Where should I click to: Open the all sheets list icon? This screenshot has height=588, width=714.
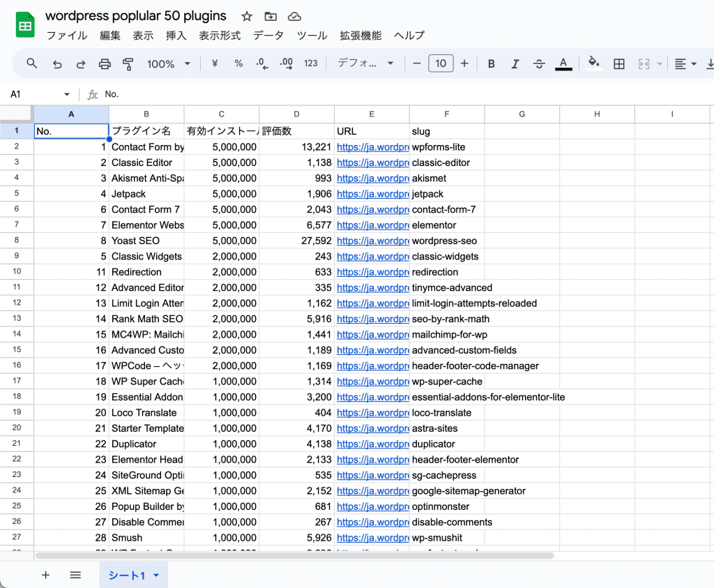coord(75,575)
